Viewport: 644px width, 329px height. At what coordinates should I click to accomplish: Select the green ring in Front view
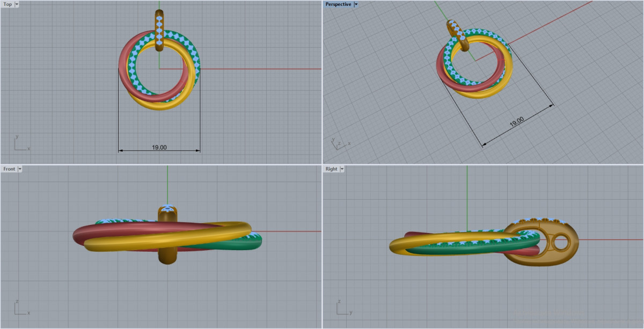241,244
